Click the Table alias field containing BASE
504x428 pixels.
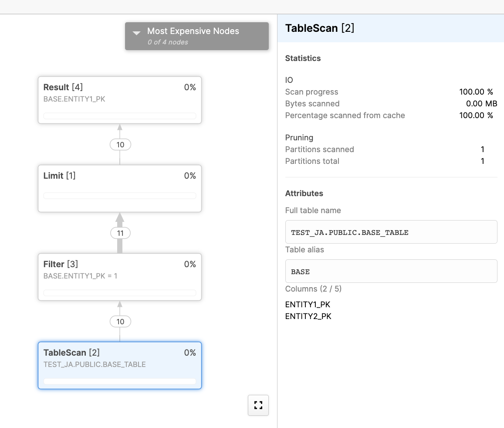coord(391,272)
